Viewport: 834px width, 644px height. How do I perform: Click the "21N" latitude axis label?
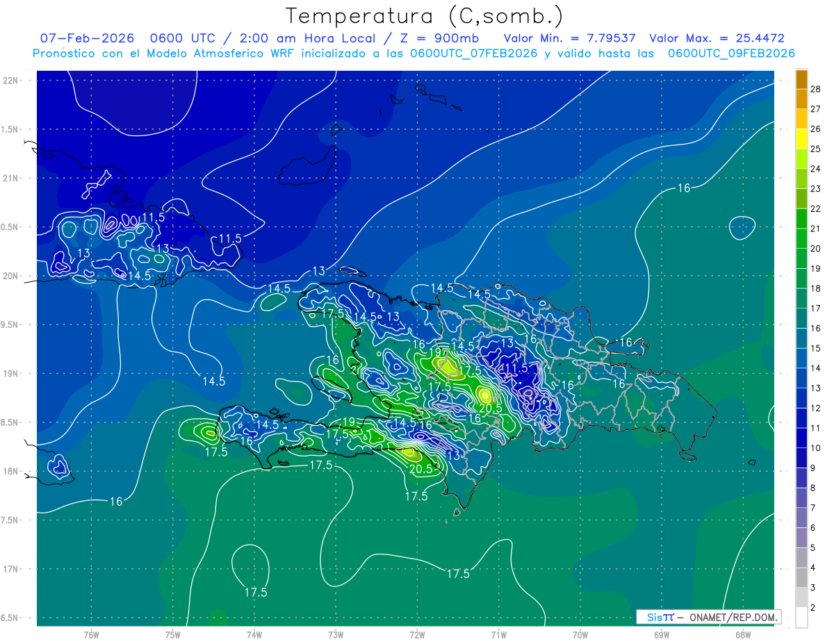(x=10, y=179)
